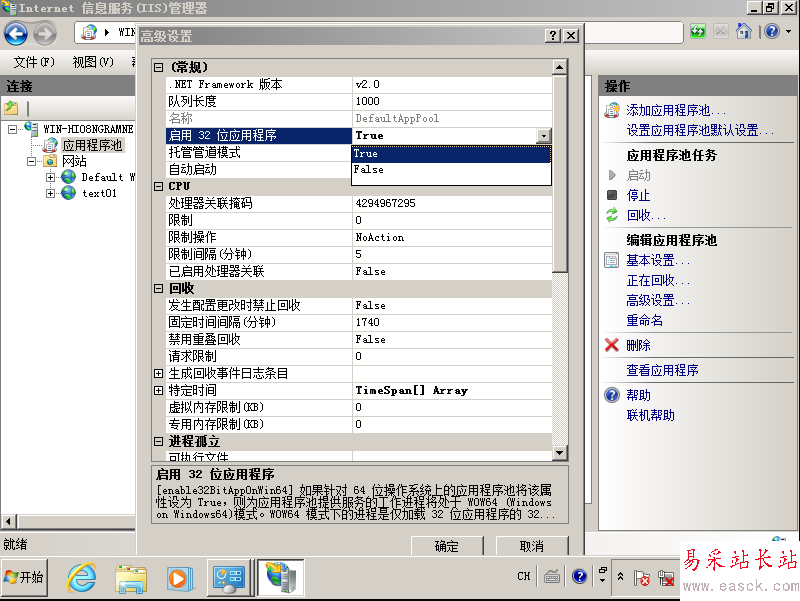Expand the text01 tree node

pyautogui.click(x=50, y=193)
